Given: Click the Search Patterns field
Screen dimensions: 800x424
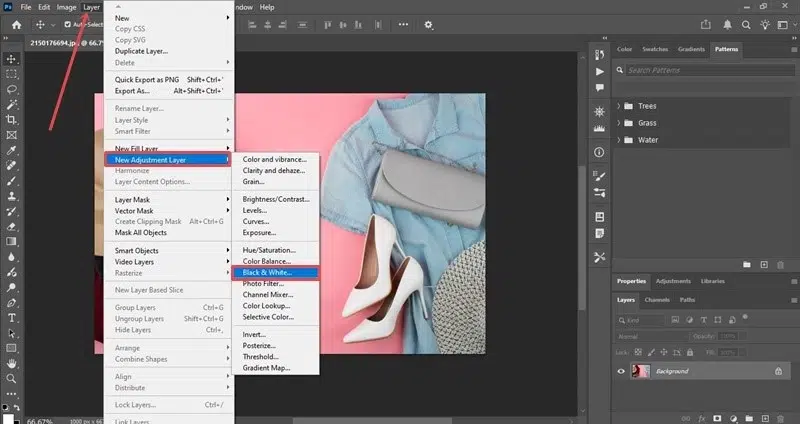Looking at the screenshot, I should click(709, 70).
